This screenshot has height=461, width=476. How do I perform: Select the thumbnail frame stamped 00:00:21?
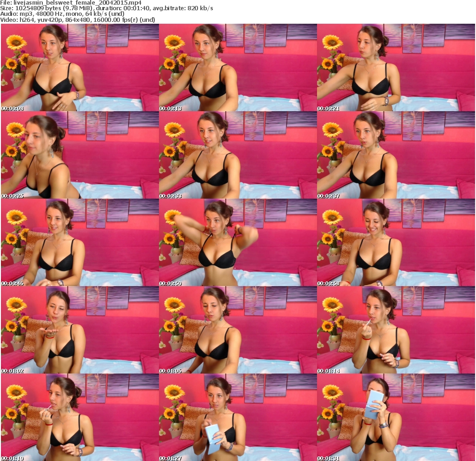396,67
